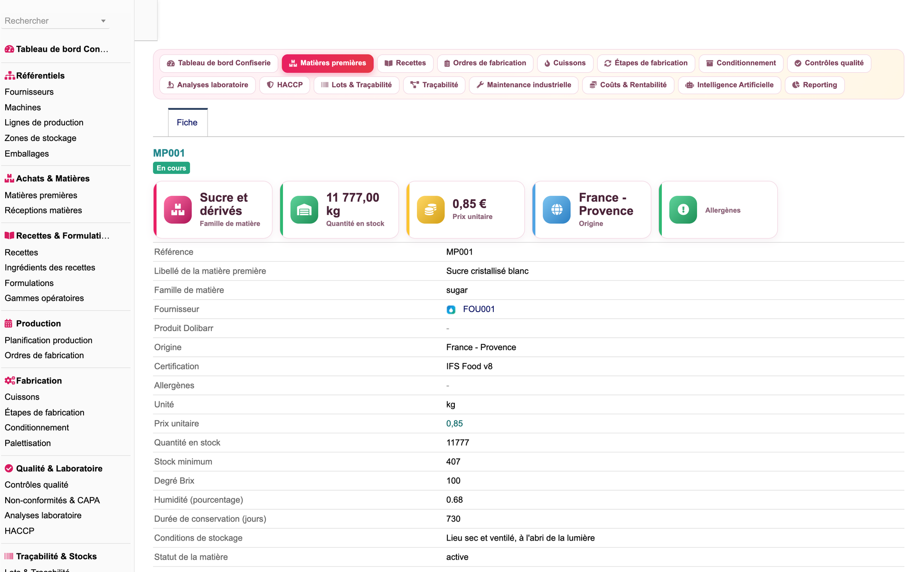924x572 pixels.
Task: Open Lignes de production in sidebar
Action: pos(44,123)
